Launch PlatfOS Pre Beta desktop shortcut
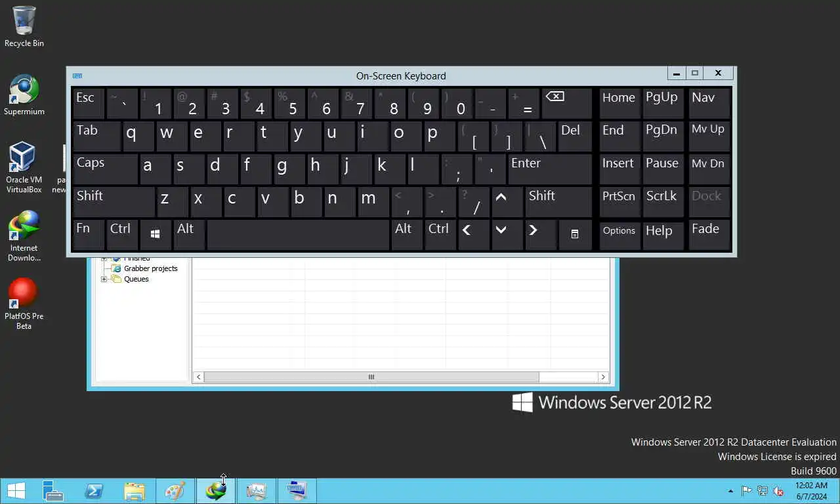840x504 pixels. (24, 304)
